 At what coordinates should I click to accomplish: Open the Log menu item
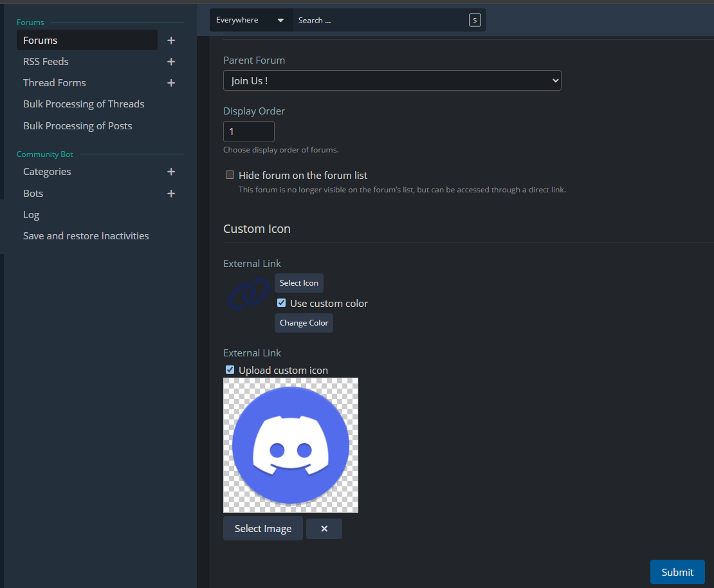coord(31,215)
